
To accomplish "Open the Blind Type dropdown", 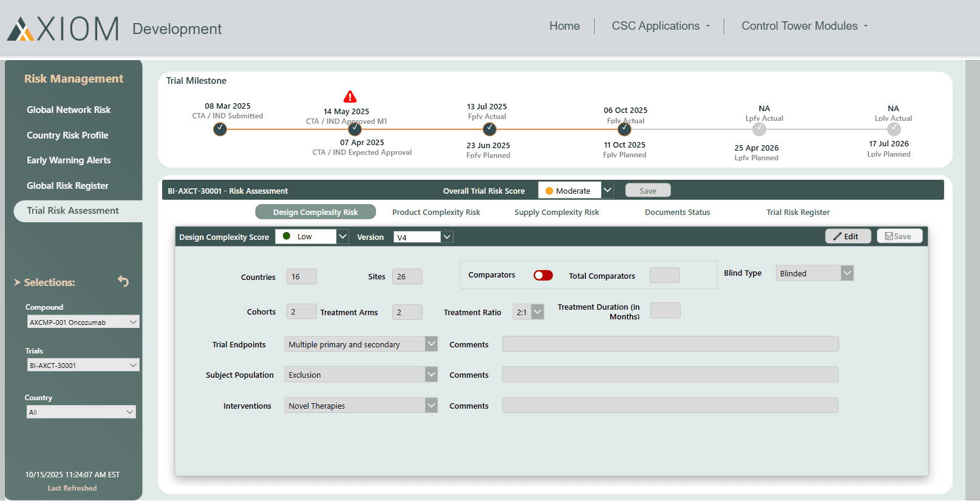I will point(847,273).
